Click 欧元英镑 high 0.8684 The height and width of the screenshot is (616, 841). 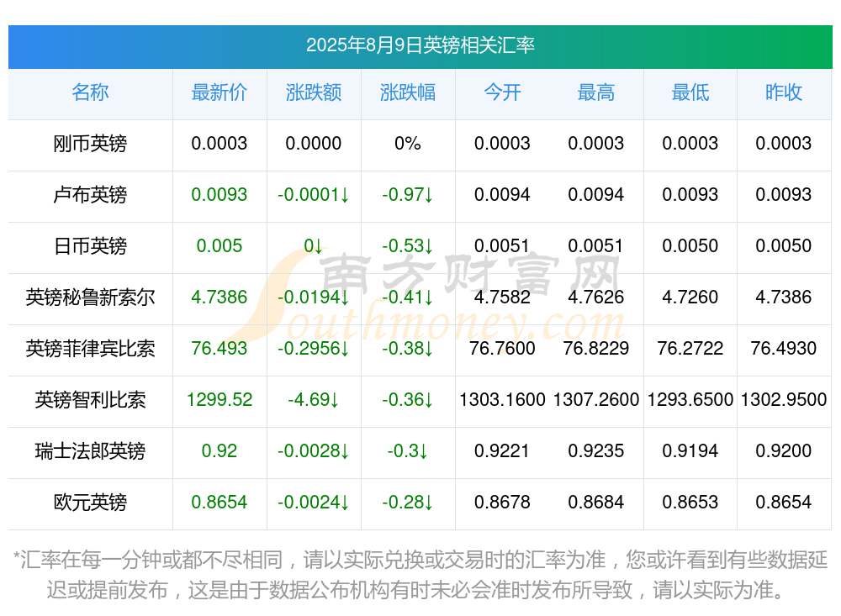pyautogui.click(x=596, y=503)
